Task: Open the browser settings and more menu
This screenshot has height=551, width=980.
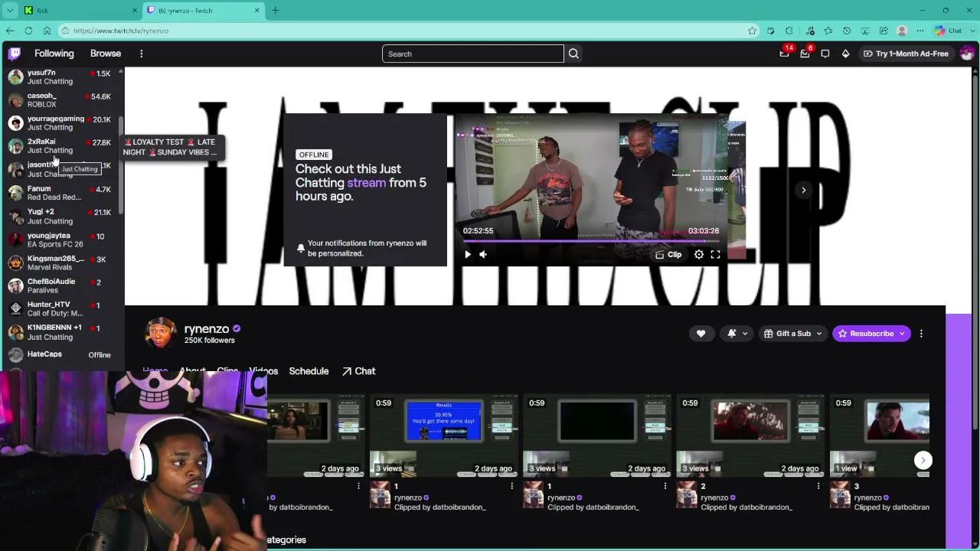Action: pos(920,31)
